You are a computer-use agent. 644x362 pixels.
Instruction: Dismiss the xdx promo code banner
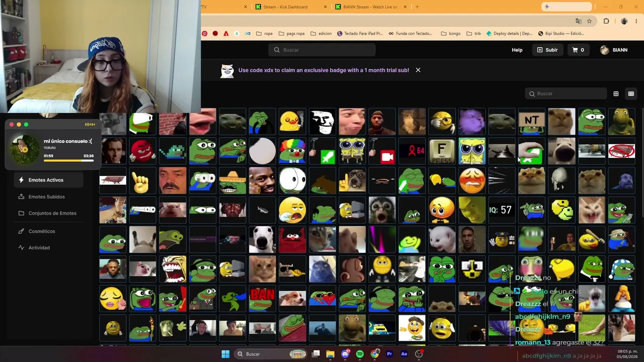click(x=418, y=70)
